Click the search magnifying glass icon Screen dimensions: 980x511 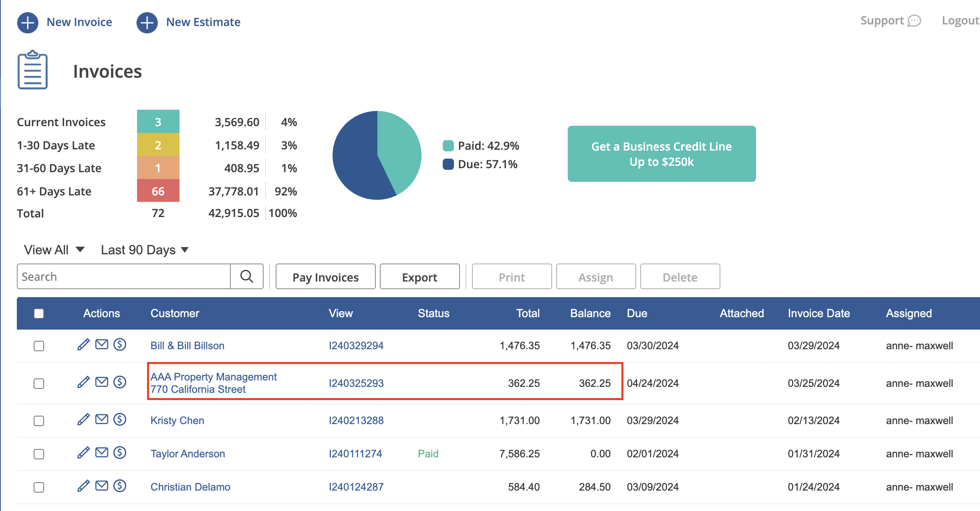247,276
